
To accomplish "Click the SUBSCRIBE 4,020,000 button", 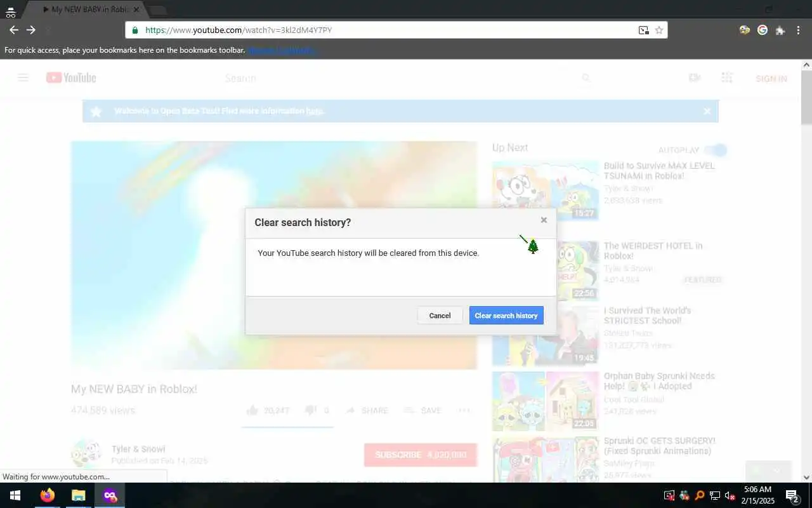I will 421,455.
